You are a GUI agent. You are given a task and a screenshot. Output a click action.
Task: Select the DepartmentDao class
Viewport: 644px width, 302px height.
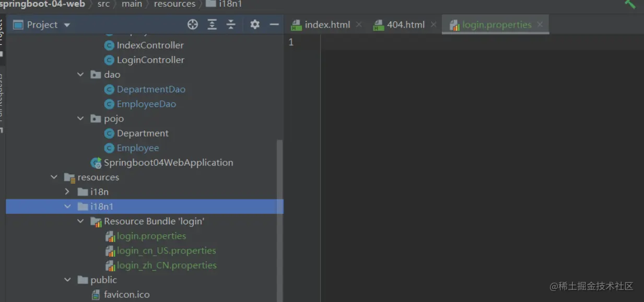pyautogui.click(x=151, y=89)
